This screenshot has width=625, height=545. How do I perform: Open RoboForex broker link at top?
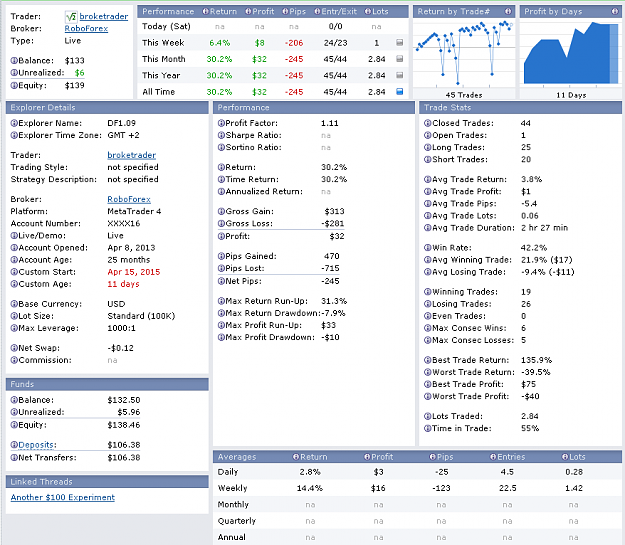[86, 28]
